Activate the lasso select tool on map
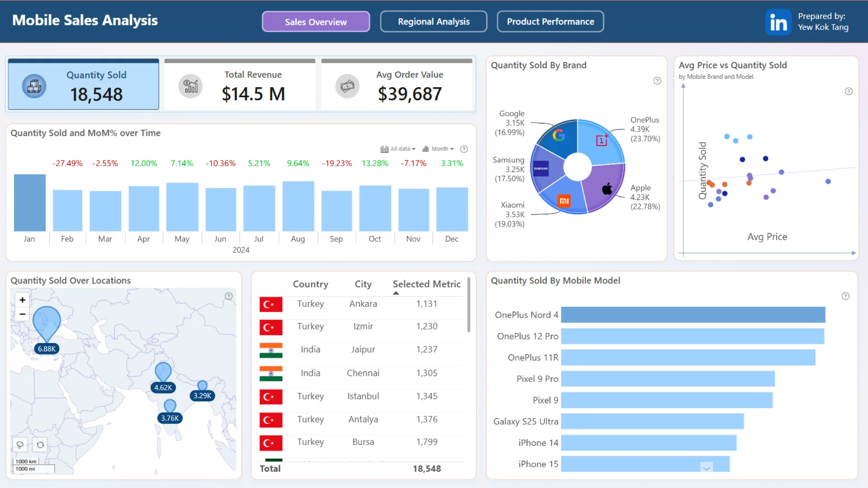This screenshot has width=868, height=488. (20, 445)
